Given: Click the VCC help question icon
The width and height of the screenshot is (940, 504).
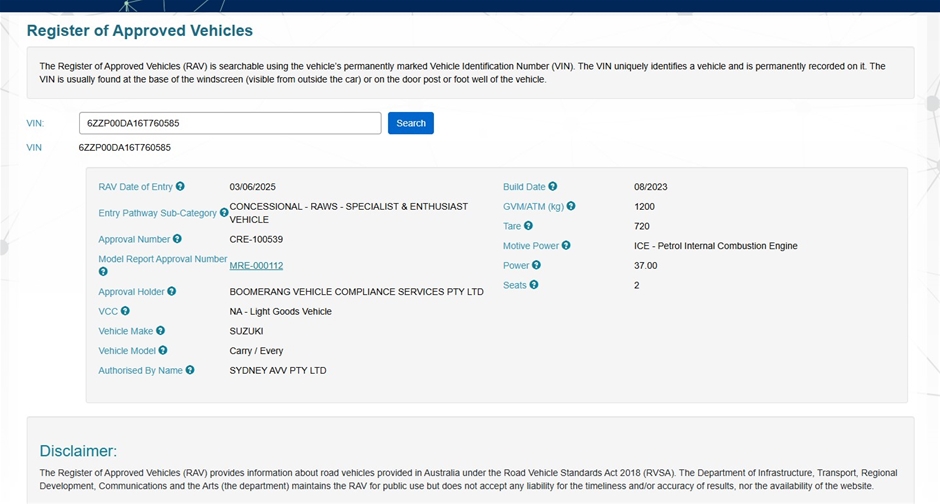Looking at the screenshot, I should coord(125,311).
